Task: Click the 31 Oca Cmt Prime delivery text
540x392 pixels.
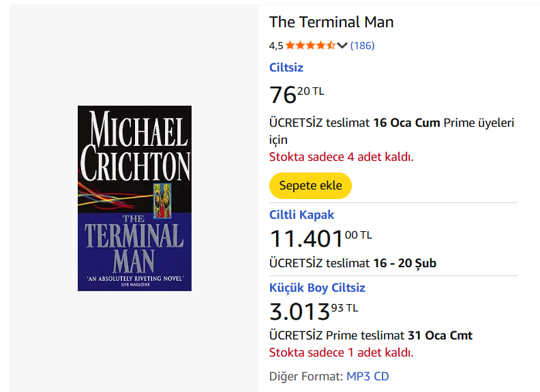Action: coord(440,335)
